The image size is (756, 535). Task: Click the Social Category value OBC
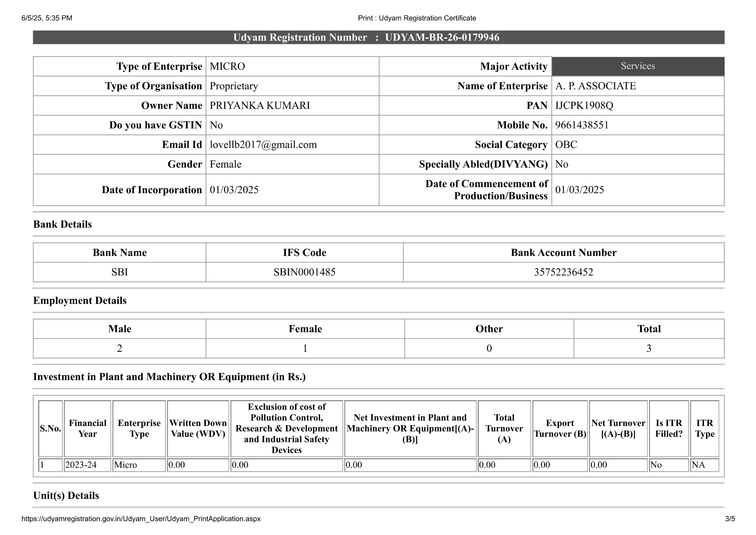(x=566, y=145)
